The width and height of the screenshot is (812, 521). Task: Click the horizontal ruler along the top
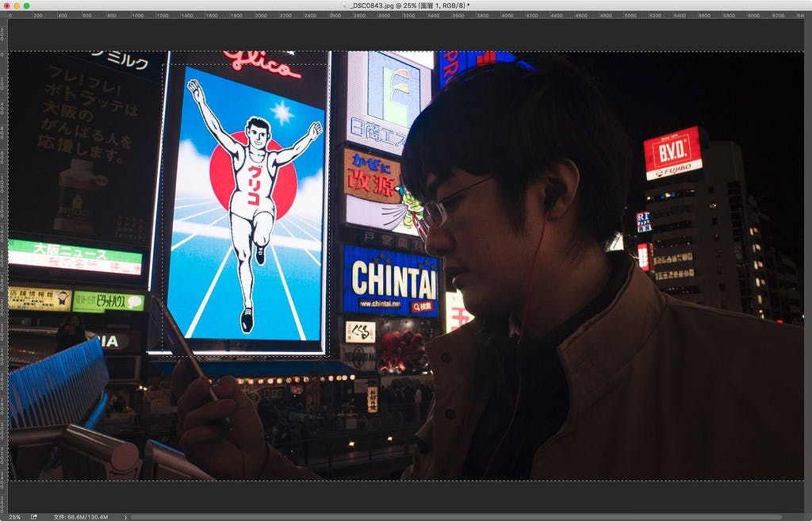(x=406, y=16)
